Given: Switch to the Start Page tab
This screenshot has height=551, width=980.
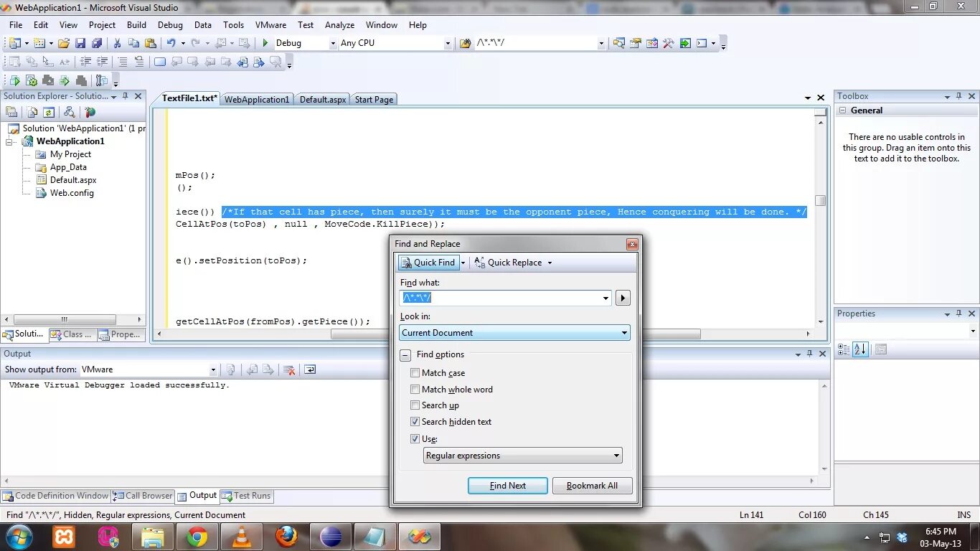Looking at the screenshot, I should tap(374, 100).
